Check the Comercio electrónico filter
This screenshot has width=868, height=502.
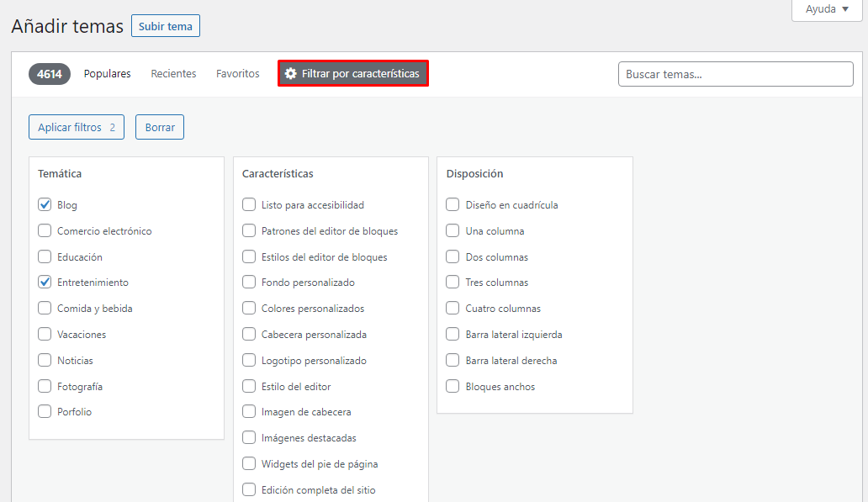point(44,230)
